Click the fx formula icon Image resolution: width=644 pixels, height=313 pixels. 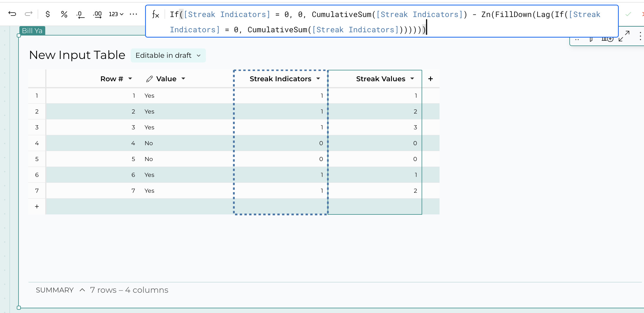pos(155,14)
